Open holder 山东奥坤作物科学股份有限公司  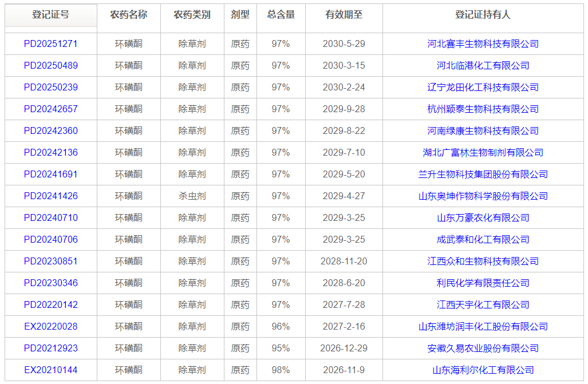[483, 196]
